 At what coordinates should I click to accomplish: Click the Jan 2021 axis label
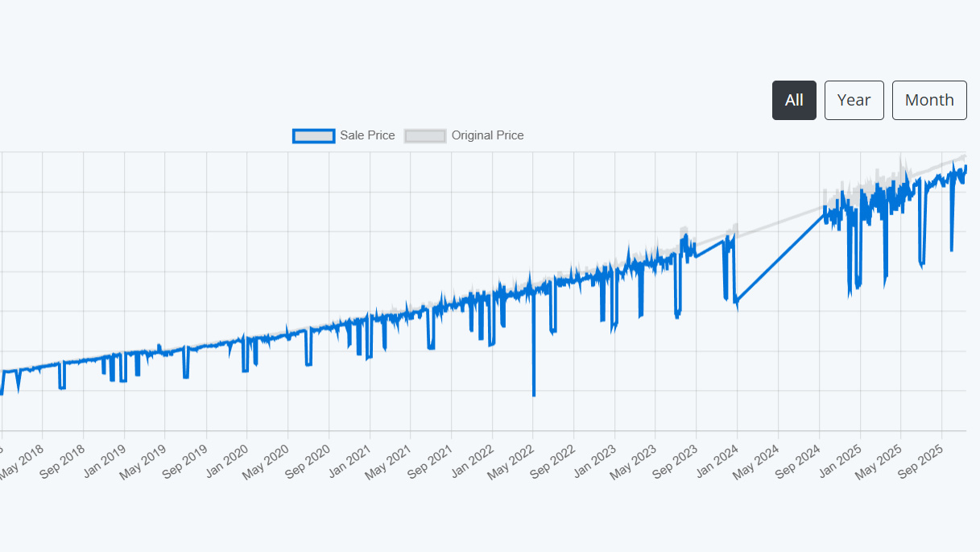pos(349,459)
